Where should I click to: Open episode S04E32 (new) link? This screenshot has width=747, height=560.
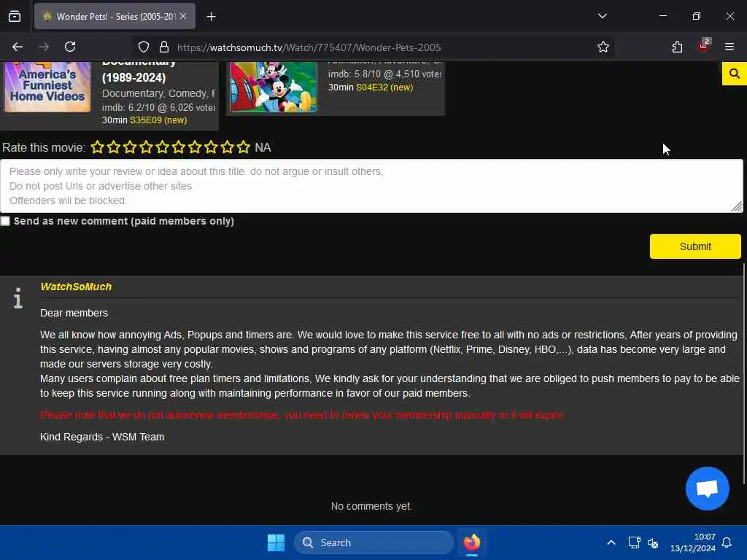click(384, 87)
